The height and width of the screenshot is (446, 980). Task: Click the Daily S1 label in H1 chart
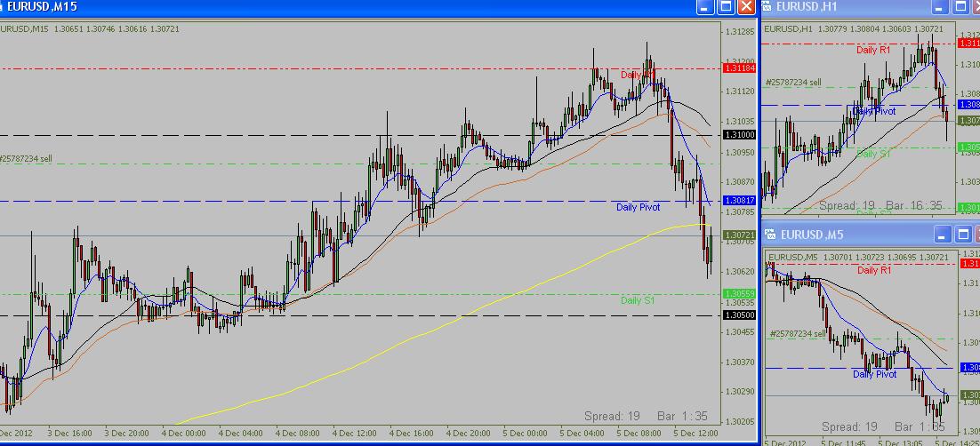[x=873, y=154]
